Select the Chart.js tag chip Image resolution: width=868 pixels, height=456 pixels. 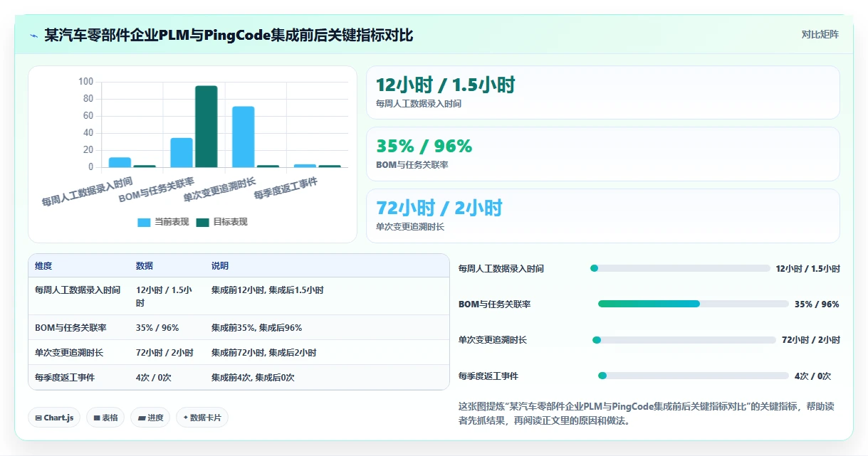tap(54, 418)
